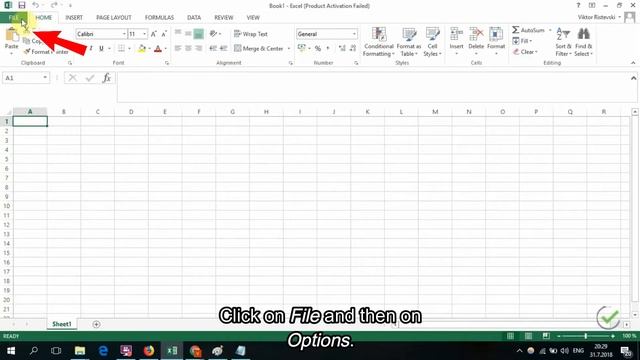Toggle underline formatting
The width and height of the screenshot is (640, 360).
click(x=101, y=49)
